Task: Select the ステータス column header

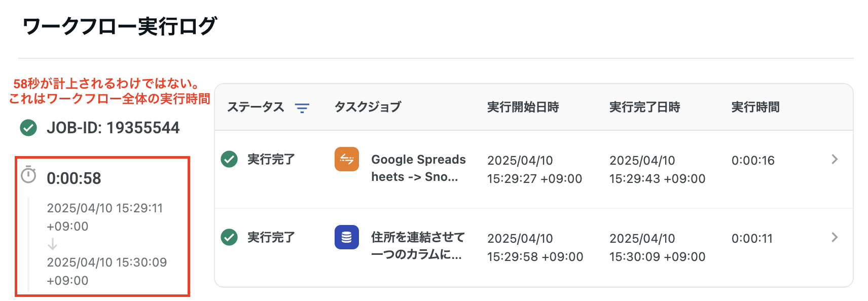Action: pyautogui.click(x=256, y=107)
